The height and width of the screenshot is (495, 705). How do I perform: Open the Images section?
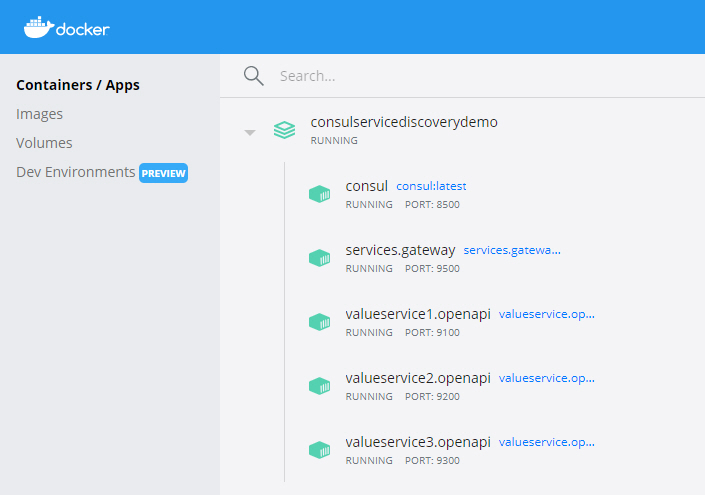point(40,114)
